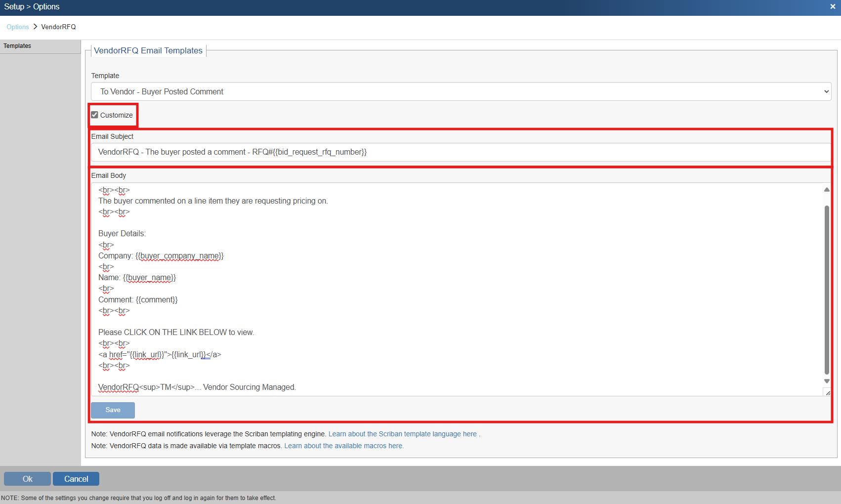Open the Scriban template language link
Screen dimensions: 841x504
pos(402,434)
